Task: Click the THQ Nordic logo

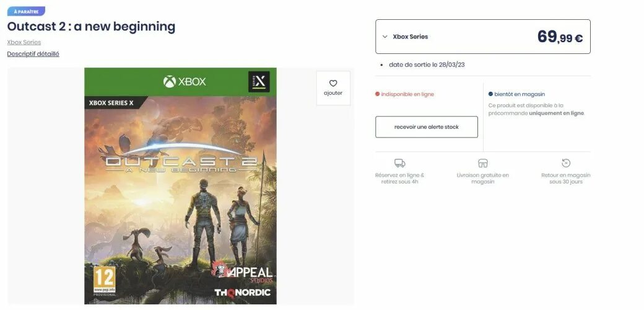Action: [242, 292]
